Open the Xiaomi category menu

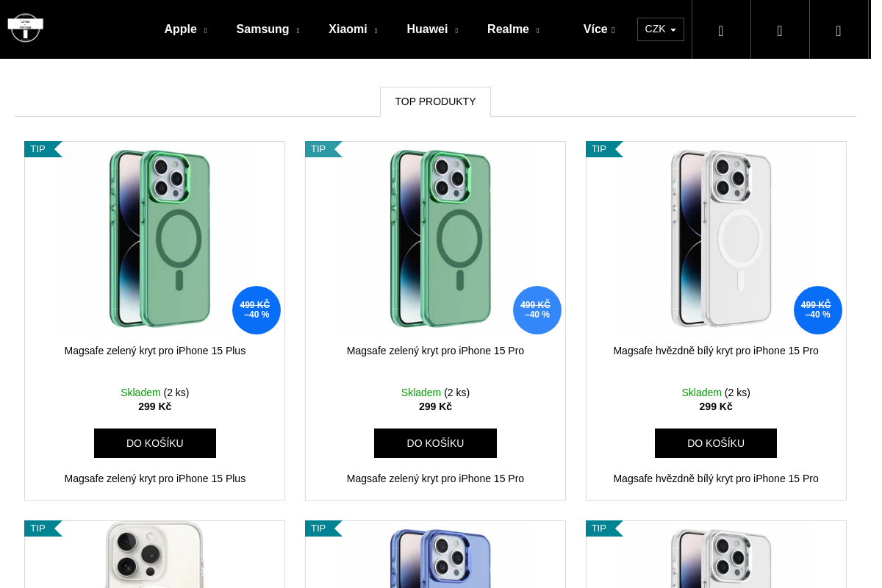353,29
